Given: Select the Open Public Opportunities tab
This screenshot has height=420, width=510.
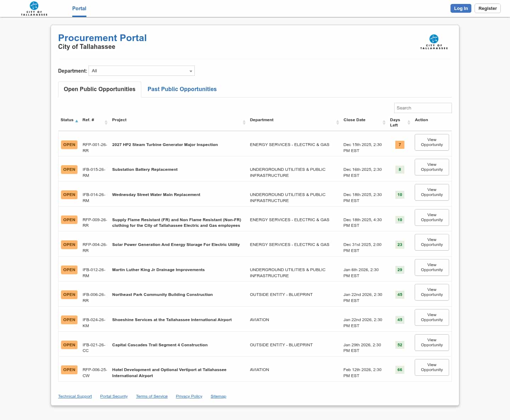Looking at the screenshot, I should click(100, 89).
